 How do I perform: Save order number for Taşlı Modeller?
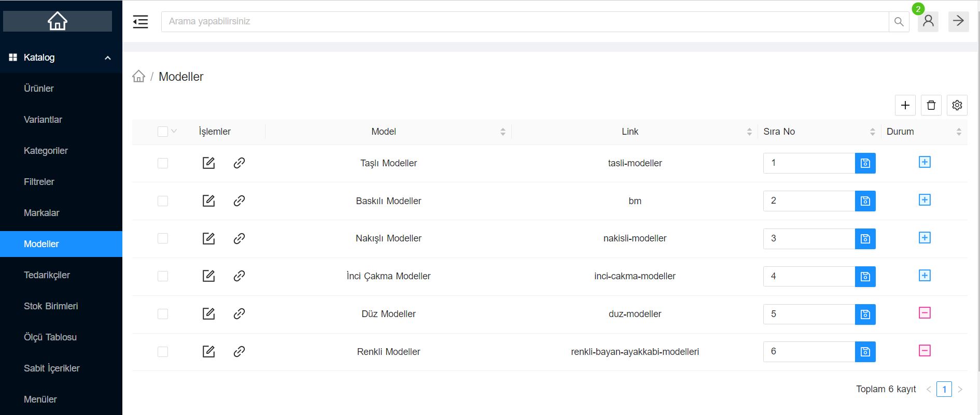pyautogui.click(x=865, y=163)
